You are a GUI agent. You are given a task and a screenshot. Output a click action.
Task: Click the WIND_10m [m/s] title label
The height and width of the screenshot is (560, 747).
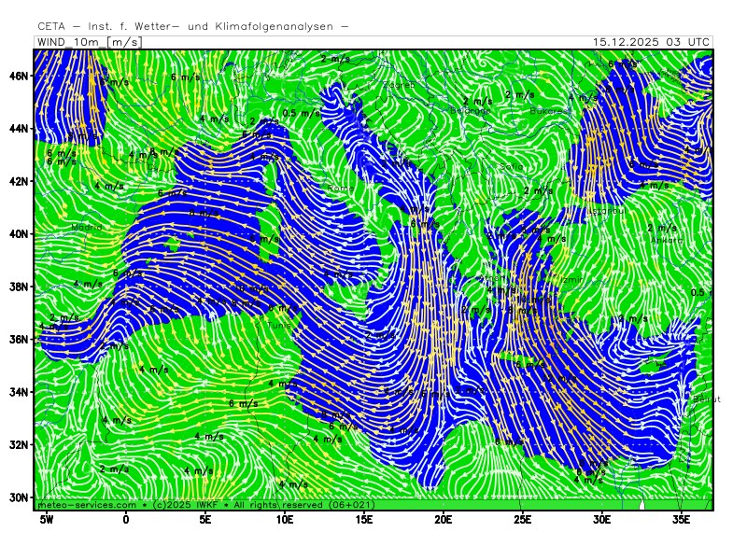coord(89,42)
